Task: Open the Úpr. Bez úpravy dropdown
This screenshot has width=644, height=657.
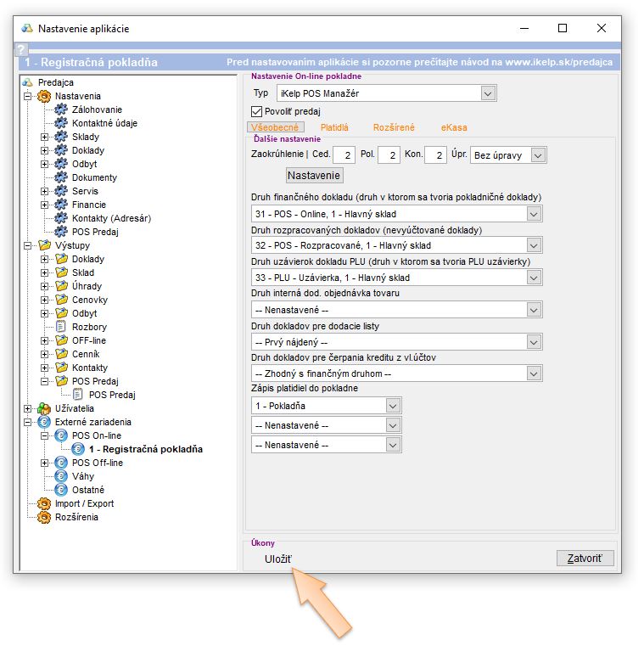Action: (x=538, y=154)
